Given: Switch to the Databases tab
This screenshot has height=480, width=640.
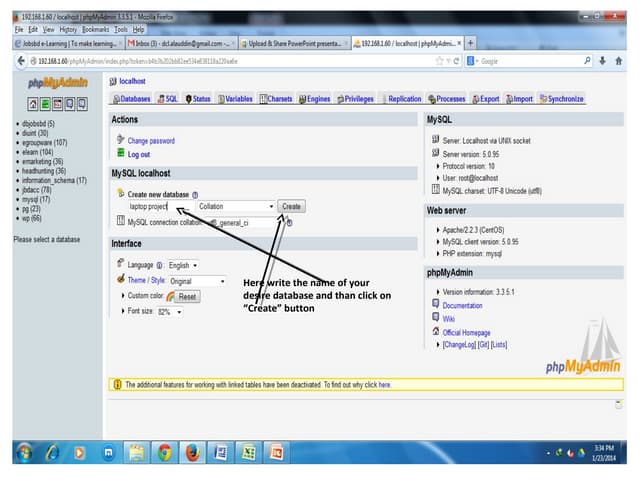Looking at the screenshot, I should (132, 99).
